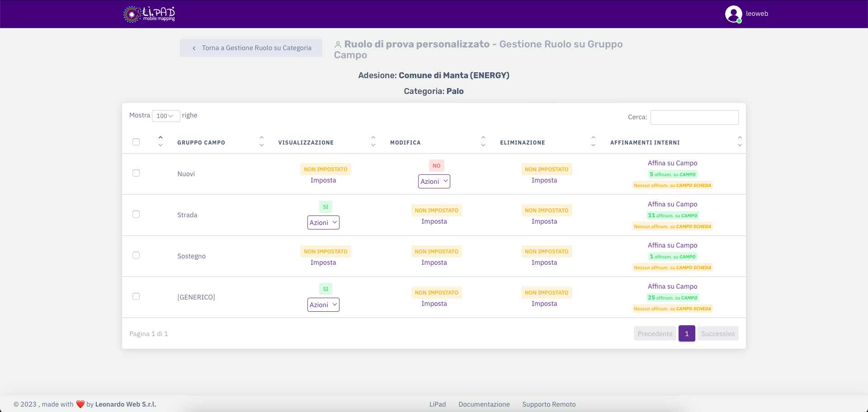Check the Nuovi row checkbox

click(136, 173)
